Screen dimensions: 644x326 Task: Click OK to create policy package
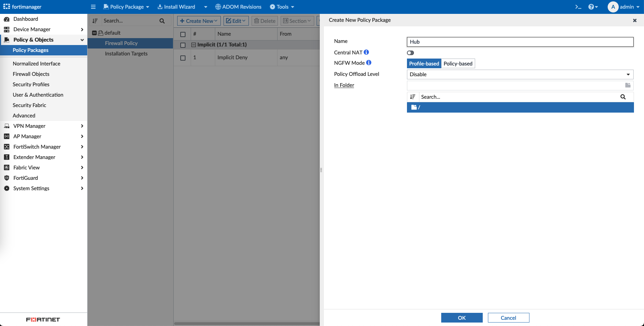click(x=462, y=318)
